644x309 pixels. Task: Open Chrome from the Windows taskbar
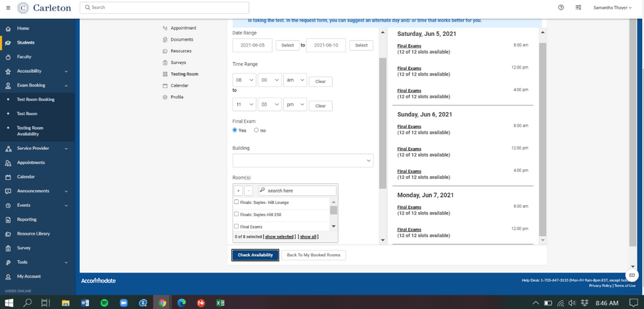[x=162, y=303]
